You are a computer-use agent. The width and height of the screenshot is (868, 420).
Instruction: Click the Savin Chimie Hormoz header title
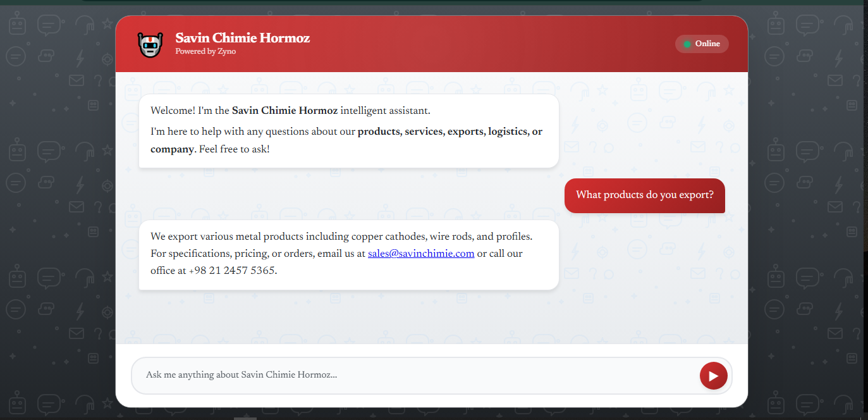242,38
